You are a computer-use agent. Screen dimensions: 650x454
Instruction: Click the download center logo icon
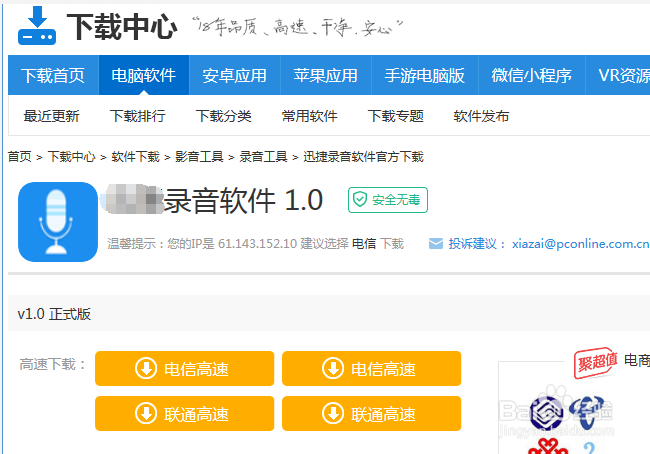coord(37,26)
